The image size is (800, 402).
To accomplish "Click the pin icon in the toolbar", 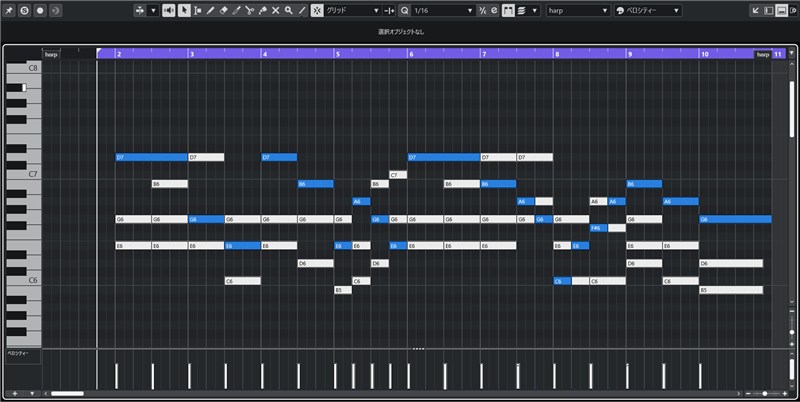I will point(9,10).
